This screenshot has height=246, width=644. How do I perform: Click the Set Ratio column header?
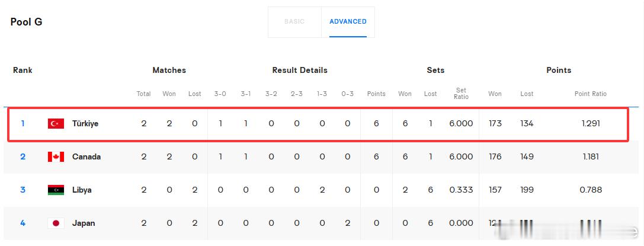point(461,93)
